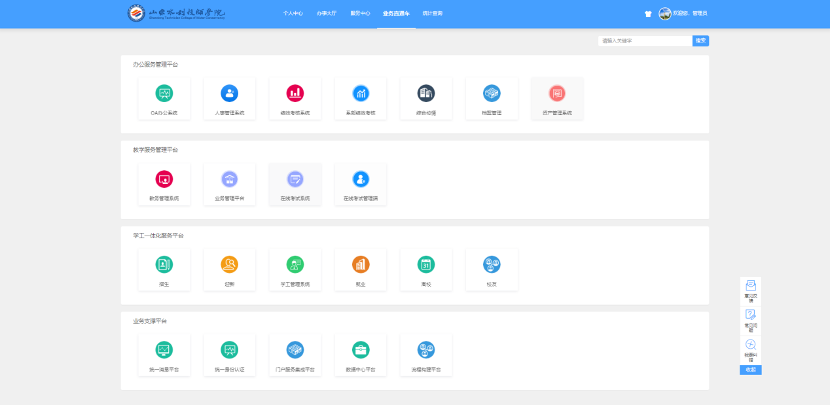Open the 统计查询 navigation tab
This screenshot has width=830, height=406.
point(432,15)
